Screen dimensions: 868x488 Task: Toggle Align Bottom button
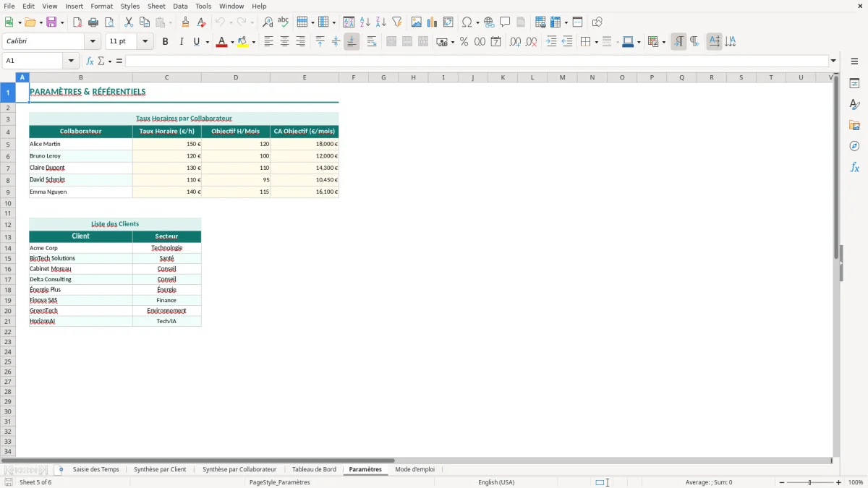pyautogui.click(x=352, y=42)
